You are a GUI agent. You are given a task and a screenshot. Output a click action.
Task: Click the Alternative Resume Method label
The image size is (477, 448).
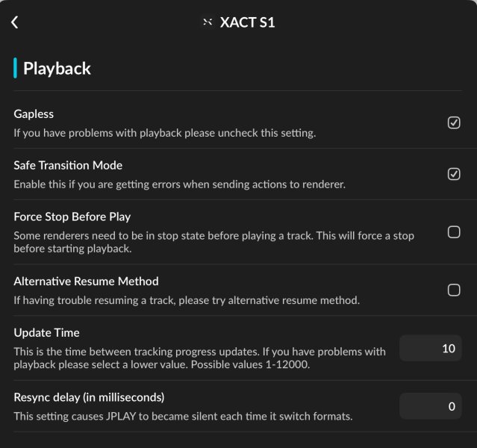click(86, 281)
